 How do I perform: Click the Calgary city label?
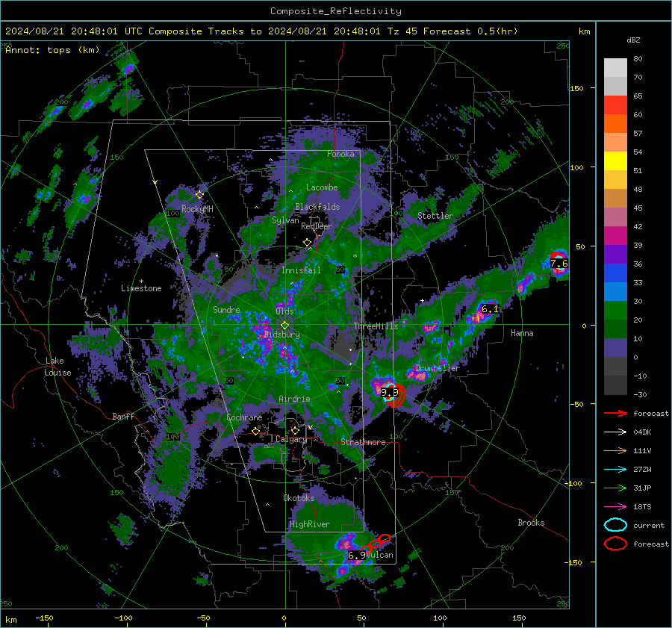click(x=291, y=439)
